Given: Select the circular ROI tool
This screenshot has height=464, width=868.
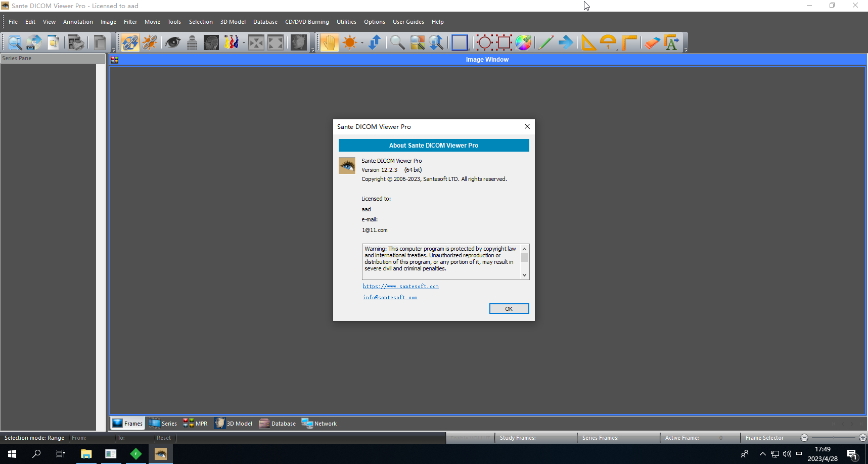Looking at the screenshot, I should [x=484, y=42].
